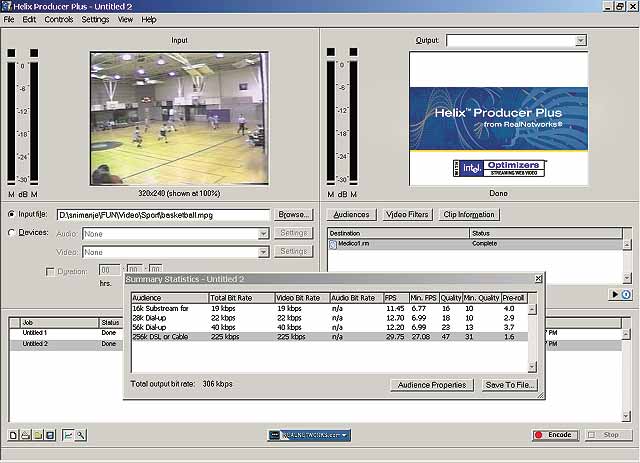640x463 pixels.
Task: Enable the Duration checkbox
Action: click(50, 272)
